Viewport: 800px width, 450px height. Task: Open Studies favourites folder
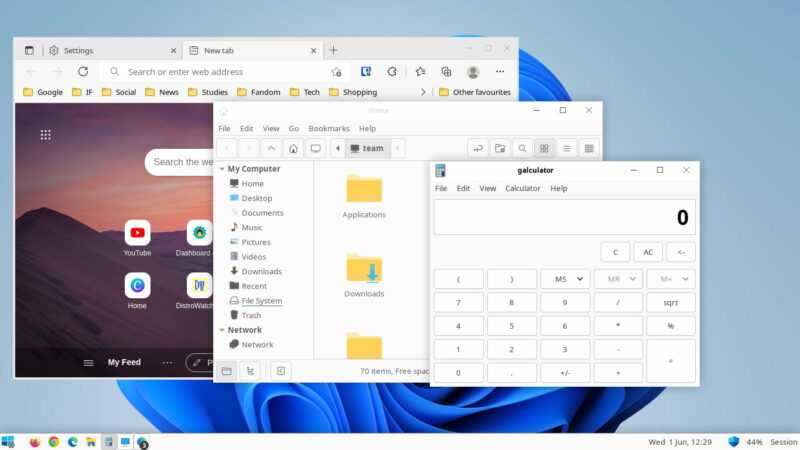tap(208, 92)
